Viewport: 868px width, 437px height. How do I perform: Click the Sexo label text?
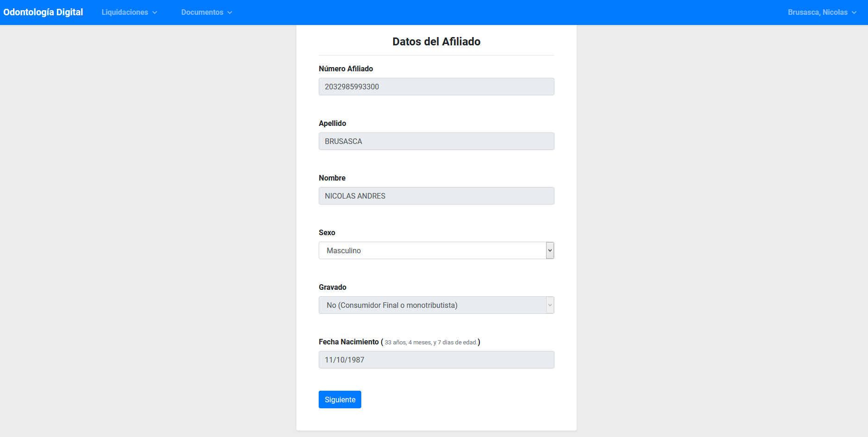tap(327, 232)
